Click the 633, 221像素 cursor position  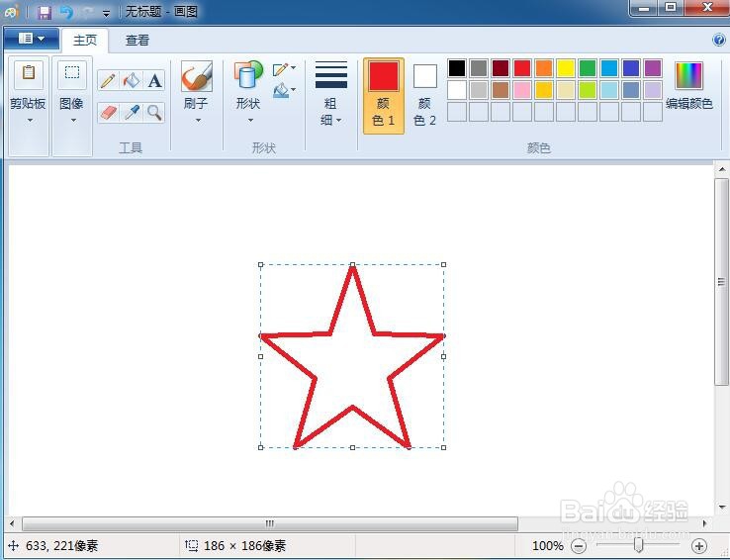[x=62, y=545]
